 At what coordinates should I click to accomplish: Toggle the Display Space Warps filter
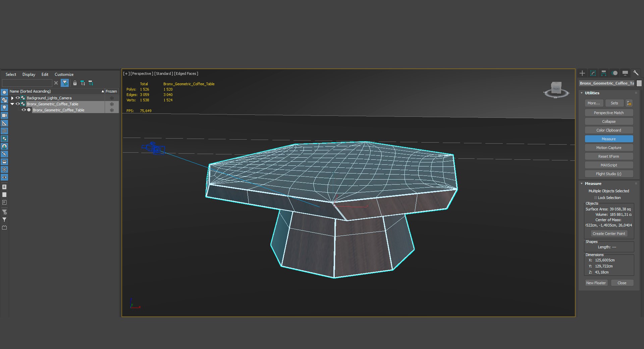4,131
